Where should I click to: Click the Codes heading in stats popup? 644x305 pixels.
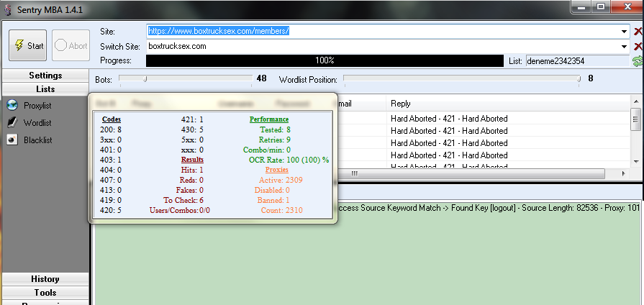click(x=112, y=119)
